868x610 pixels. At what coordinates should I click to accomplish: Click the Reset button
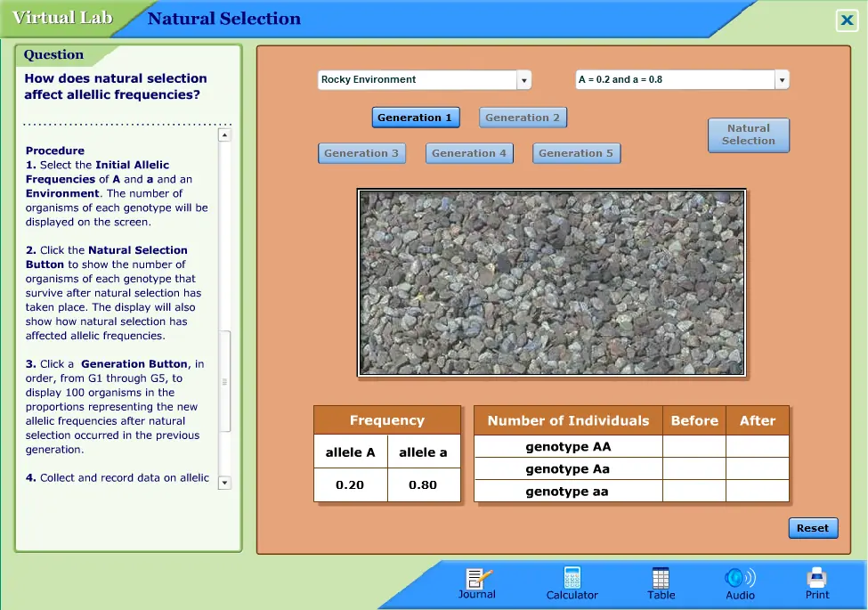(813, 528)
